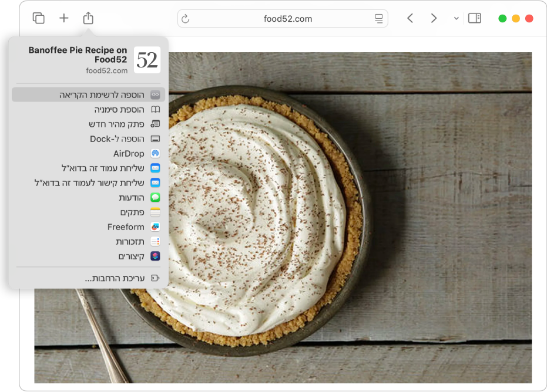
Task: Click the food52.com address field
Action: click(x=283, y=18)
